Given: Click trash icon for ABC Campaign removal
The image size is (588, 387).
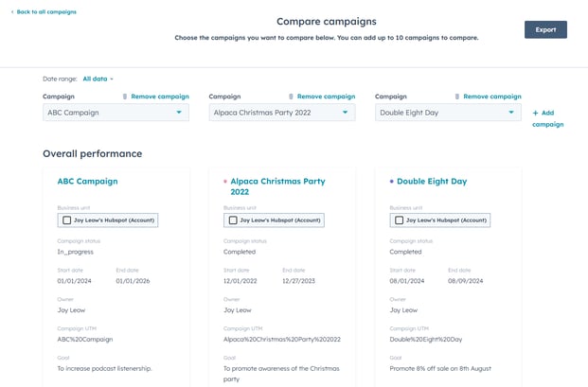Looking at the screenshot, I should pos(125,97).
